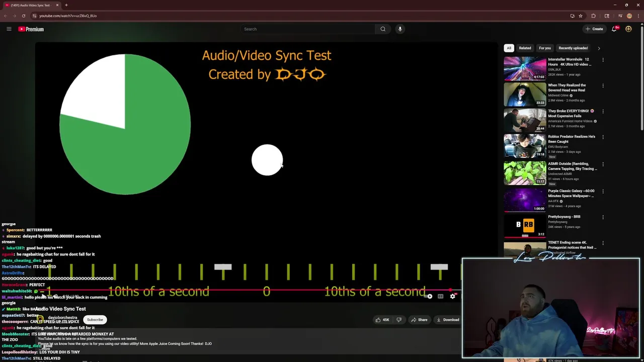This screenshot has width=644, height=362.
Task: Open options for Severed Head video
Action: 603,85
